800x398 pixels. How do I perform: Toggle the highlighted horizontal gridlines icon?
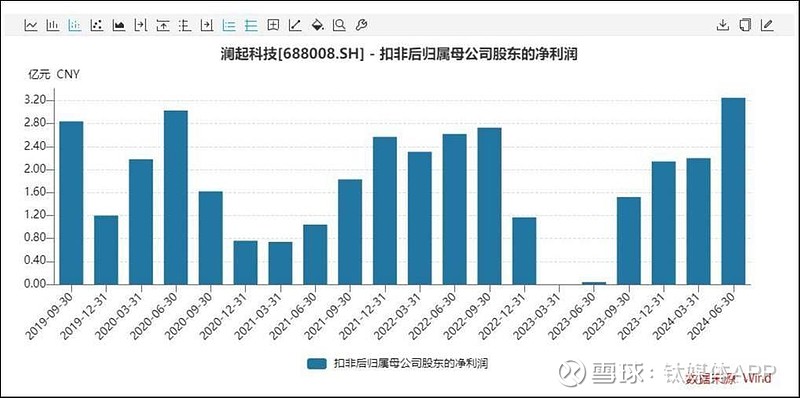(x=251, y=25)
